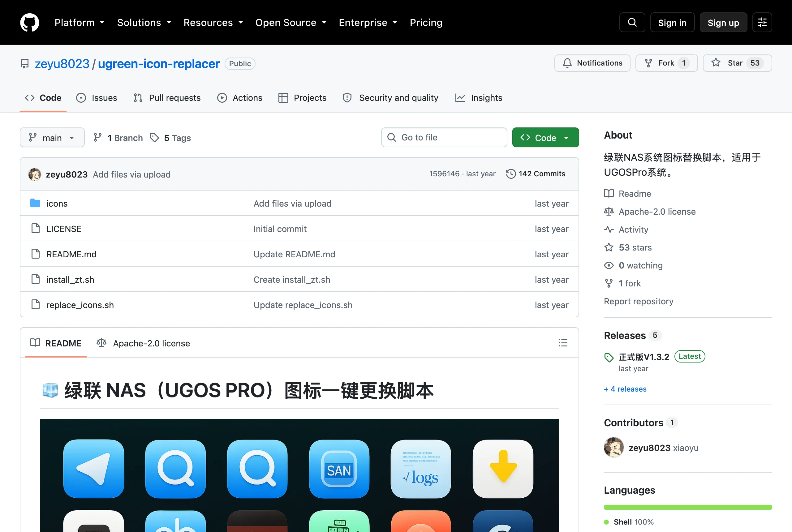Click the search magnifier icon in header

(632, 22)
